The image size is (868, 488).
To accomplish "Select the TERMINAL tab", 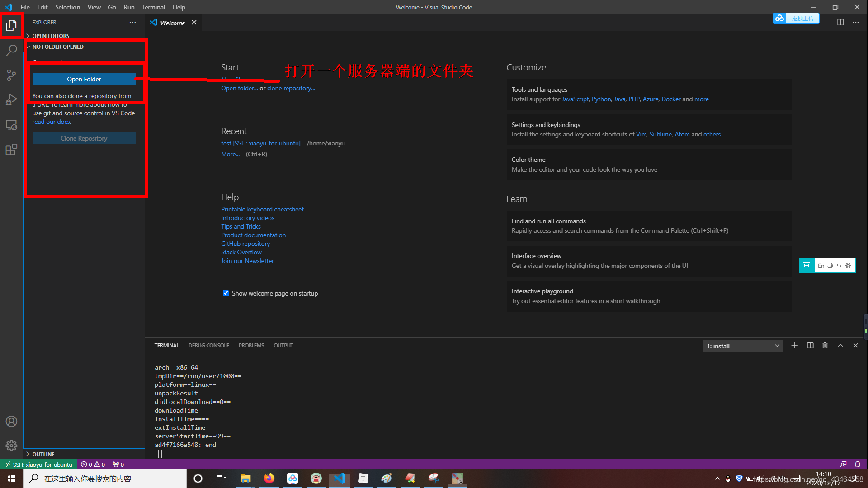I will 166,346.
